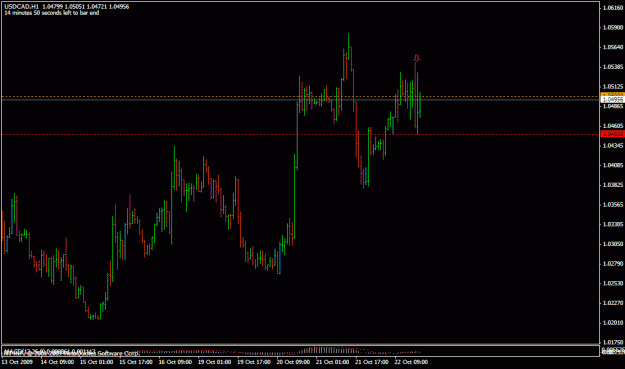Image resolution: width=625 pixels, height=369 pixels.
Task: Click price axis label 1.05900
Action: [613, 27]
